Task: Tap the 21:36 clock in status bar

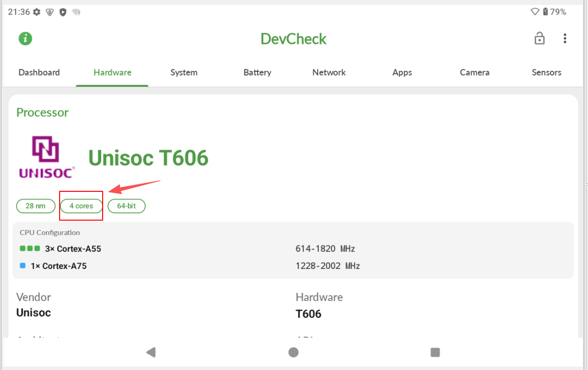Action: [x=19, y=12]
